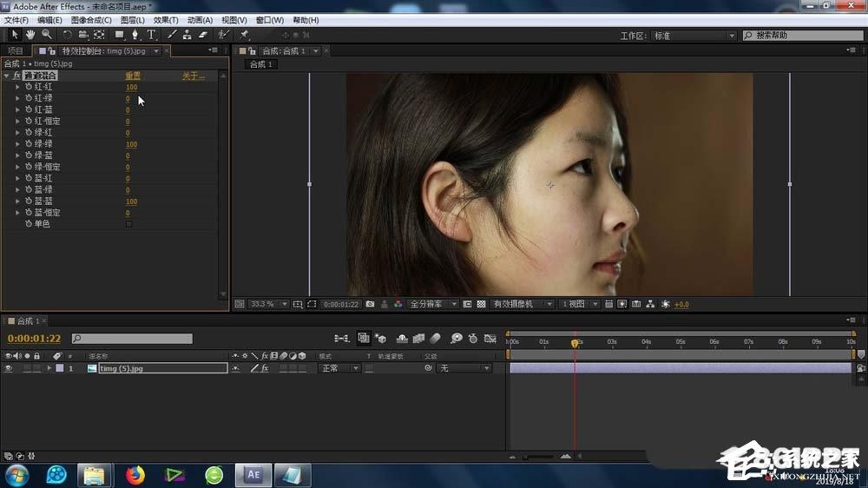Collapse the 通道混合 effect group
Viewport: 868px width, 488px height.
click(x=7, y=76)
